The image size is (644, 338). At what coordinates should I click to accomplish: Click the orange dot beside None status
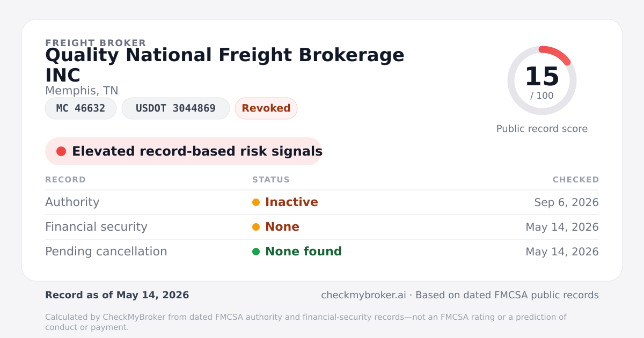coord(256,227)
